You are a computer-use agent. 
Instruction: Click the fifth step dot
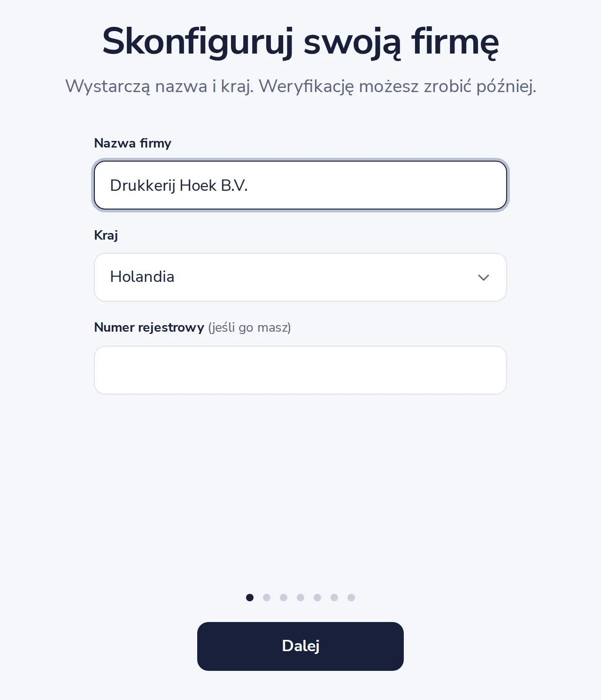317,598
